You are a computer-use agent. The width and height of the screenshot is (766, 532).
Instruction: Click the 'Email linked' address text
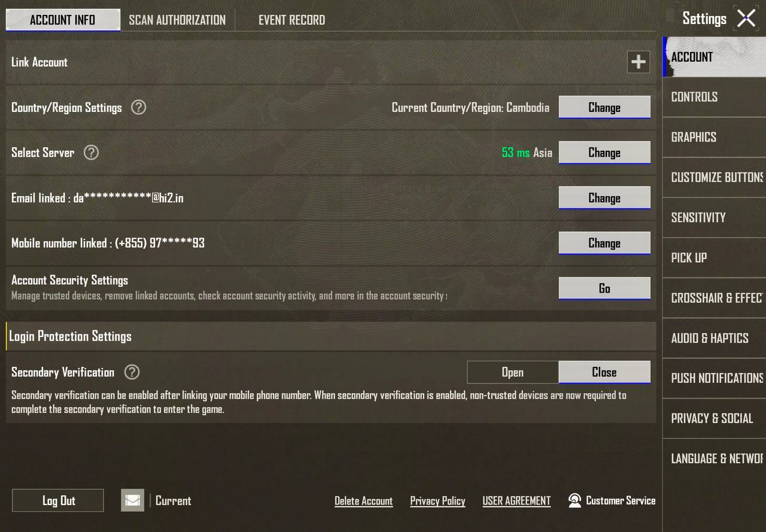coord(98,198)
